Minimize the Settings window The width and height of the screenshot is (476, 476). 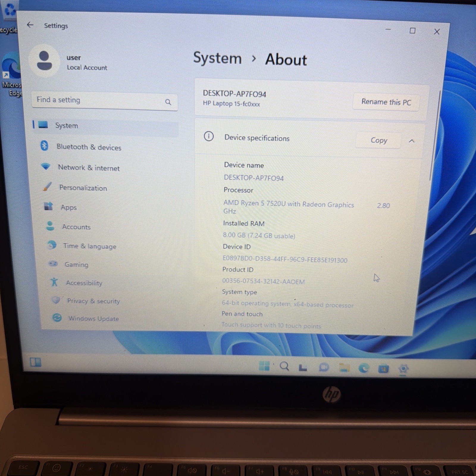(x=388, y=29)
